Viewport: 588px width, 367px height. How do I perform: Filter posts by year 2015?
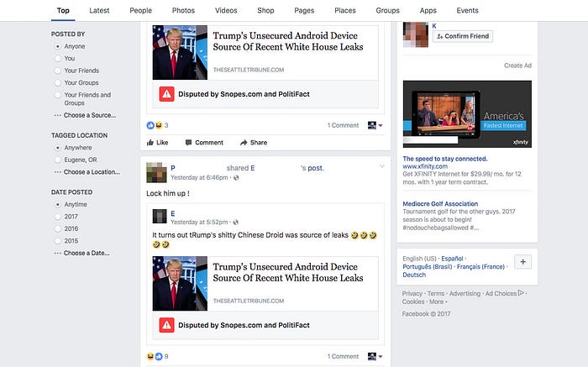coord(58,241)
